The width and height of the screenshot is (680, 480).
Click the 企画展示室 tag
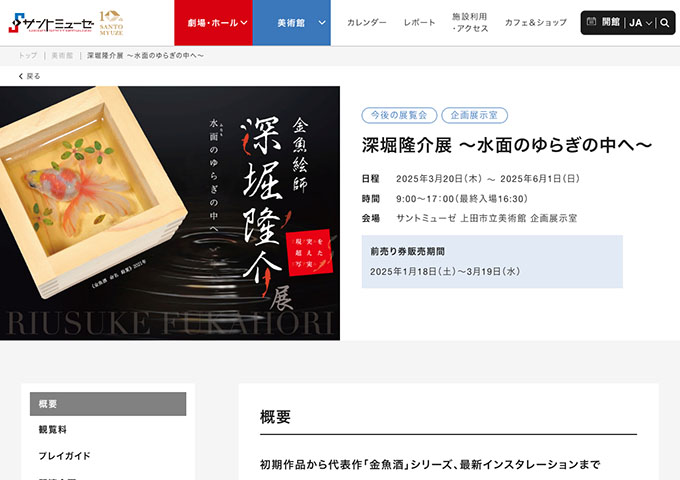pos(474,115)
